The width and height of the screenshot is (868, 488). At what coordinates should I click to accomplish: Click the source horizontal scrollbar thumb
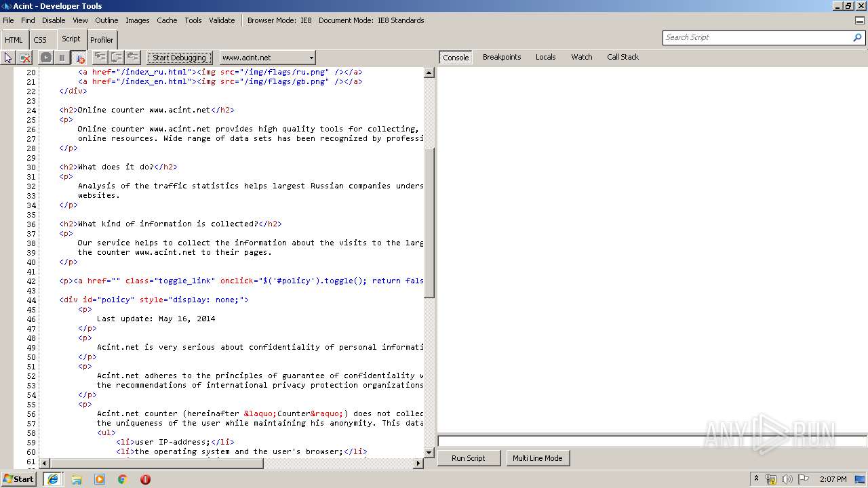[x=157, y=464]
